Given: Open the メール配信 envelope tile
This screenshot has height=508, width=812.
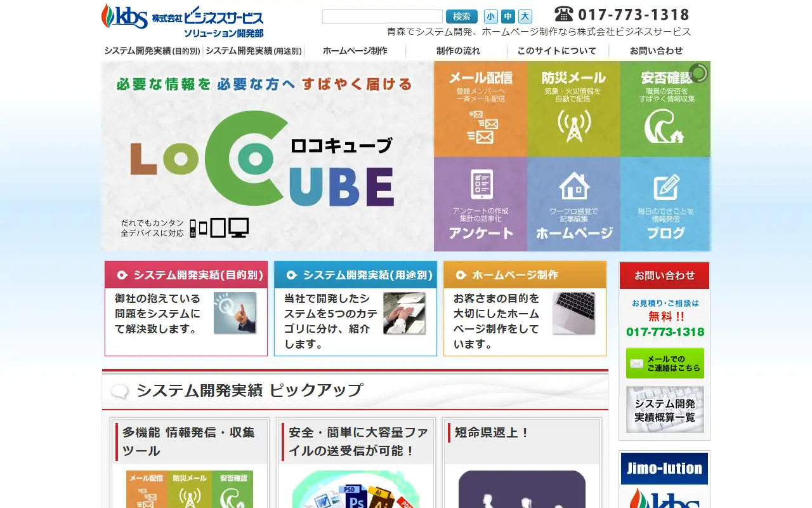Looking at the screenshot, I should [480, 109].
